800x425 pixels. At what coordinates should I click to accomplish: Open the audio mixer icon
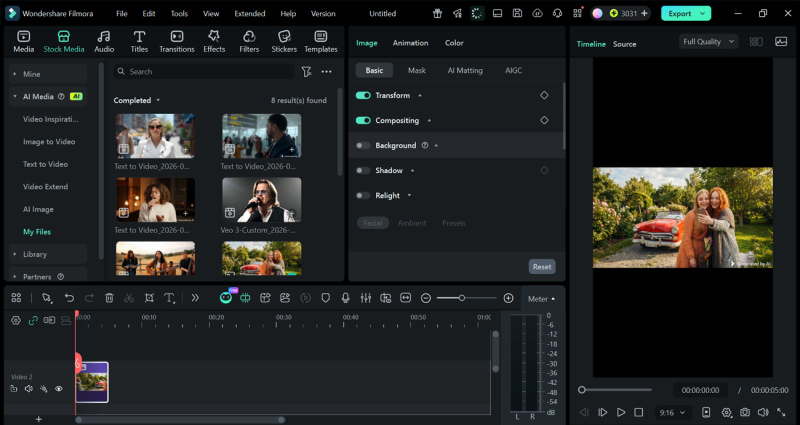coord(365,298)
